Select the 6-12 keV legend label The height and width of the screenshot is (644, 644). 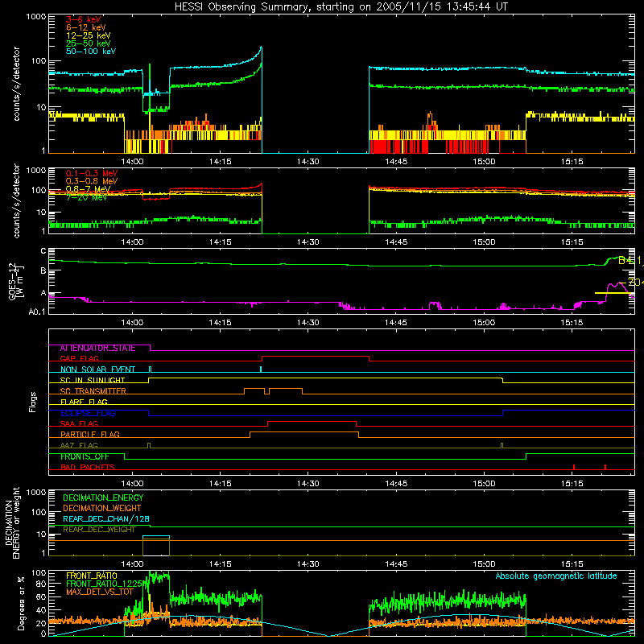[x=86, y=27]
